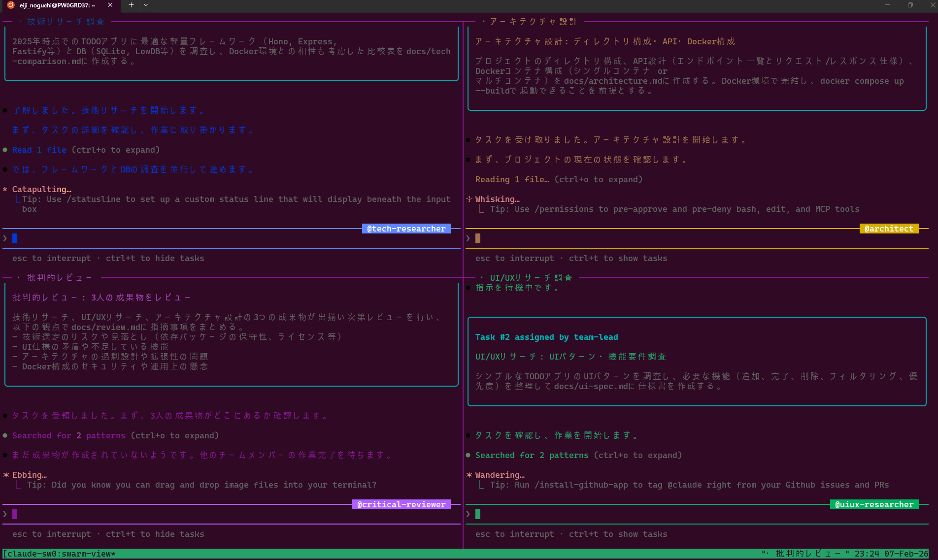Screen dimensions: 938x560
Task: Click '批判的レビュー: 3人の成果物をレビュー' task heading
Action: [101, 297]
